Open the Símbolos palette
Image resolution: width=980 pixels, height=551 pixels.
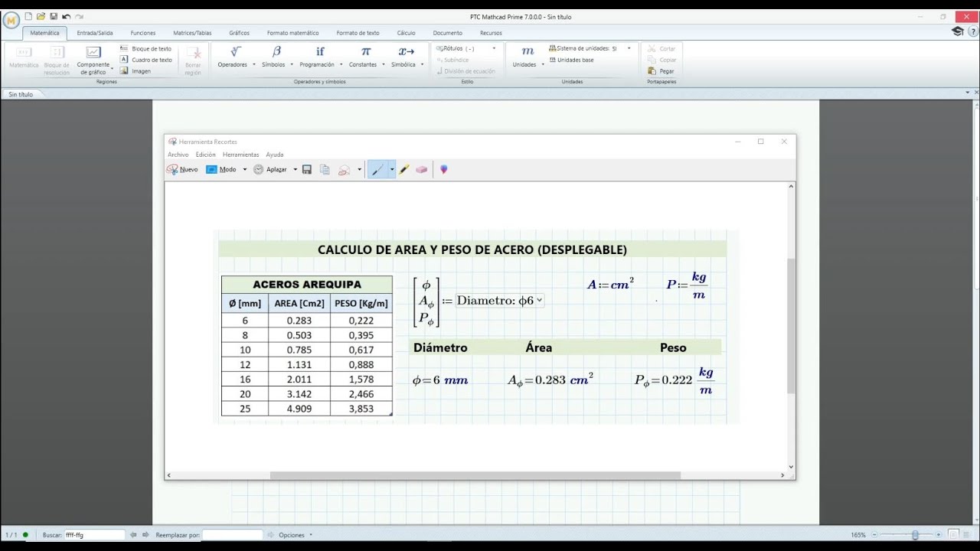[x=277, y=57]
